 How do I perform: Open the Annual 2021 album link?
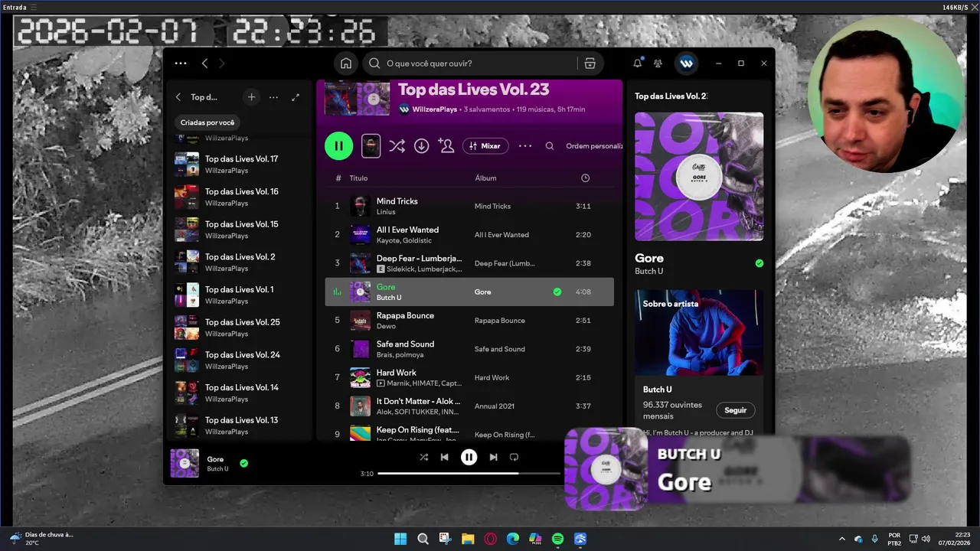click(x=495, y=406)
